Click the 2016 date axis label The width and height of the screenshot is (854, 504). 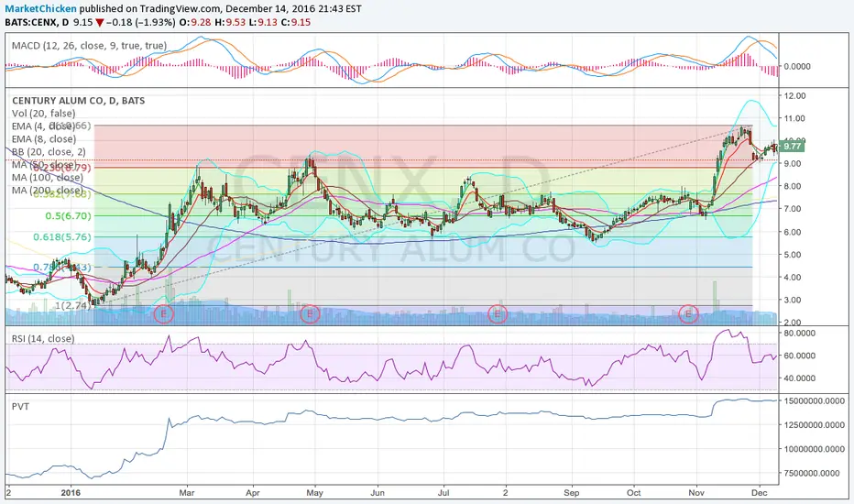coord(71,493)
